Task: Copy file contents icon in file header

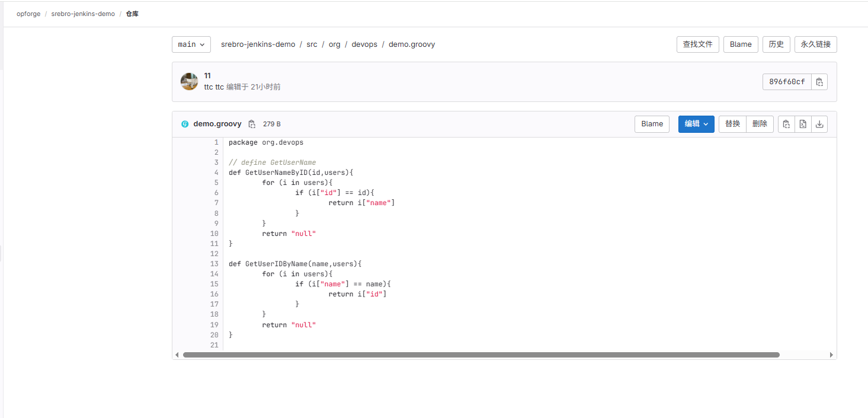Action: click(786, 124)
